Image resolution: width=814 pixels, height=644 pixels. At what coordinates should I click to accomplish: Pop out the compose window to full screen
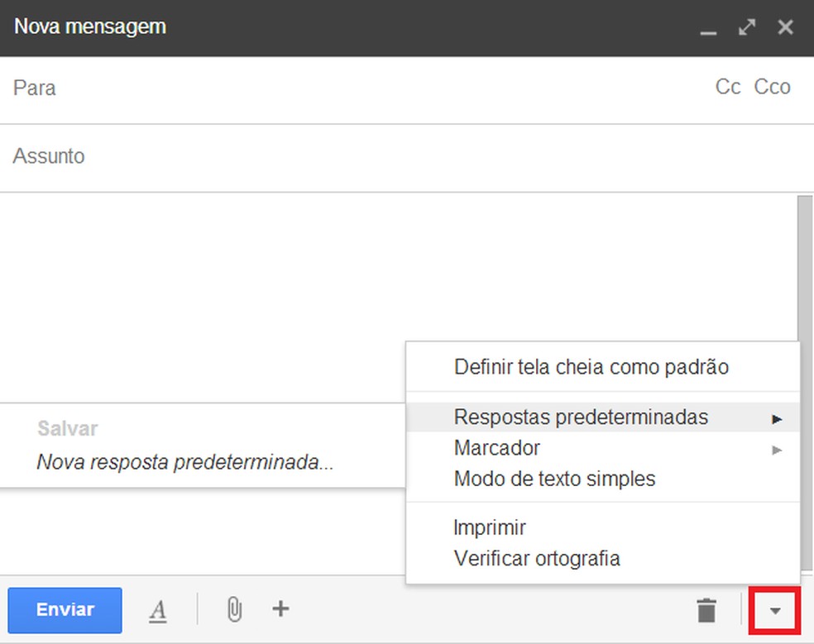click(746, 26)
